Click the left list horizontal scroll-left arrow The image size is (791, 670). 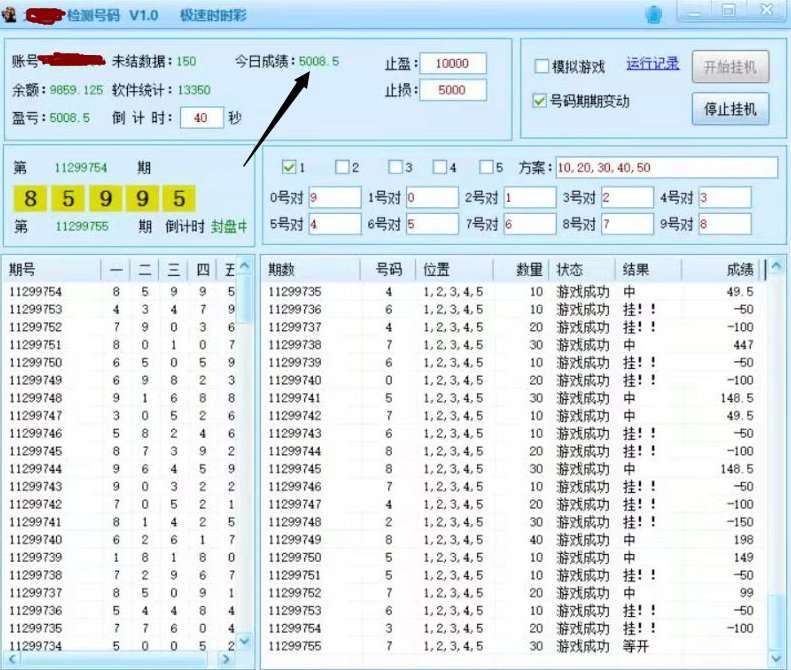tap(13, 659)
